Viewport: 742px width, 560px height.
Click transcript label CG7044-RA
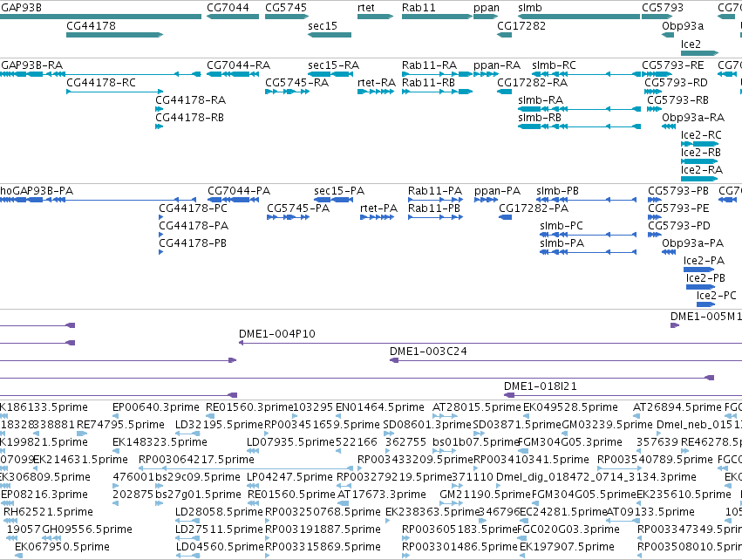coord(239,65)
